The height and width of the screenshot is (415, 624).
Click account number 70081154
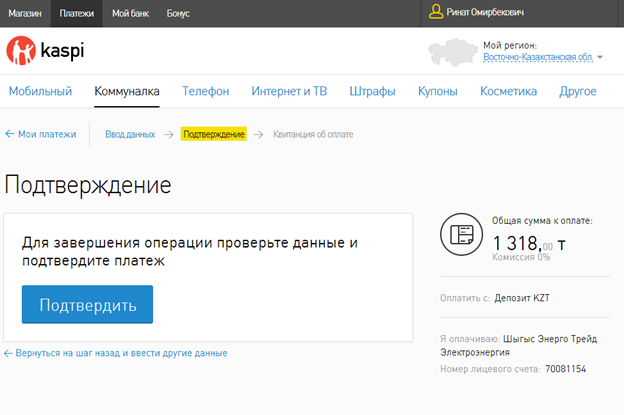pos(566,369)
